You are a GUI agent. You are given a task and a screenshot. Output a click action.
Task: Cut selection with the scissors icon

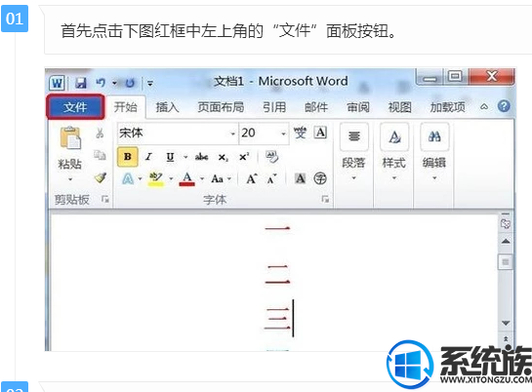100,134
